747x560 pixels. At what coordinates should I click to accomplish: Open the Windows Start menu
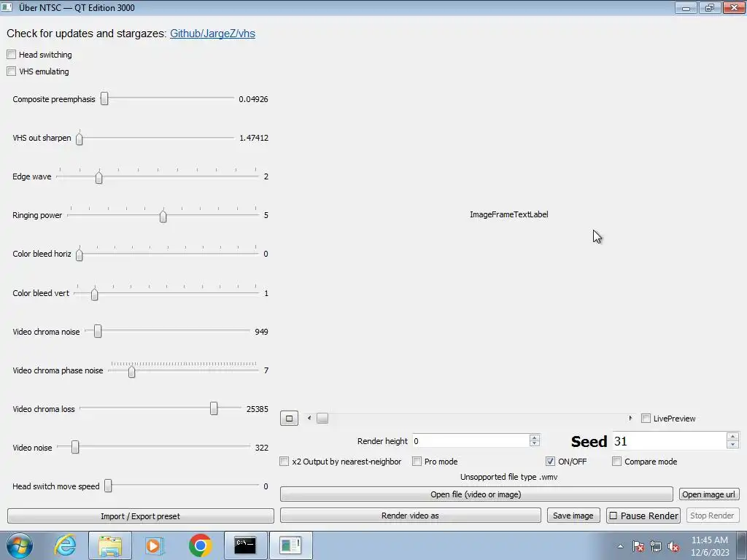click(20, 545)
